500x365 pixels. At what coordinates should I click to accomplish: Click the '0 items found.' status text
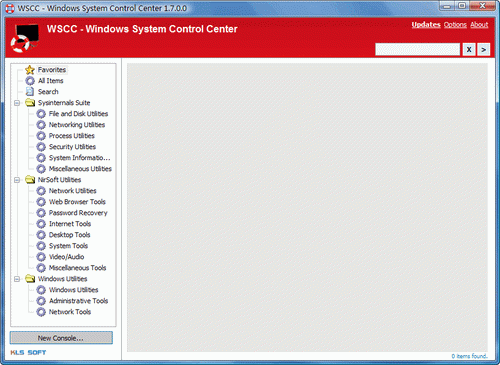[x=469, y=356]
